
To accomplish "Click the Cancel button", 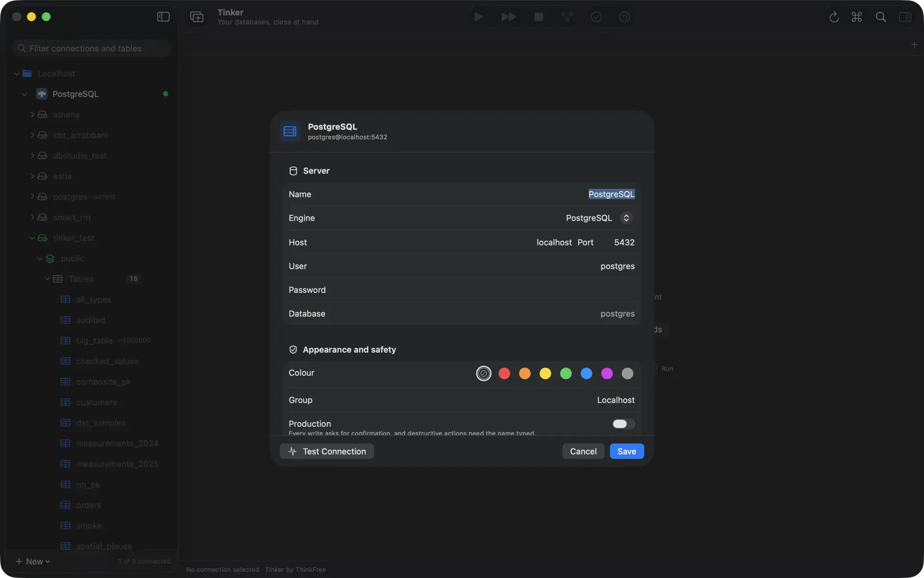I will [x=583, y=451].
